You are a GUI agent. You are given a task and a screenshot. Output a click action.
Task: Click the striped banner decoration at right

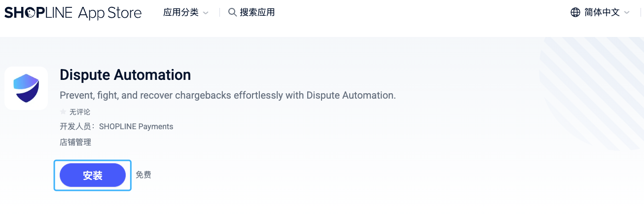592,94
